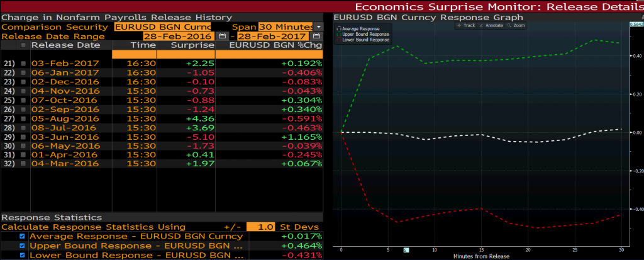Sort by the Release Date column header

pos(65,45)
